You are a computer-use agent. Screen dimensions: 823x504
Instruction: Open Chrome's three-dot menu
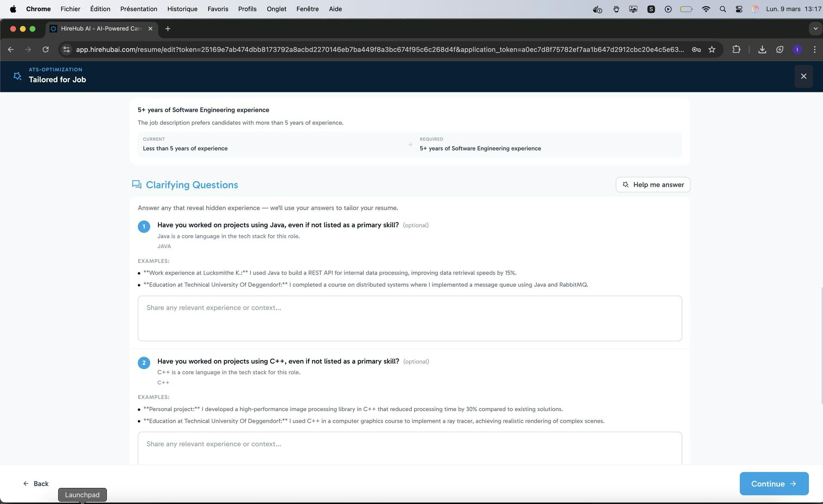click(815, 49)
